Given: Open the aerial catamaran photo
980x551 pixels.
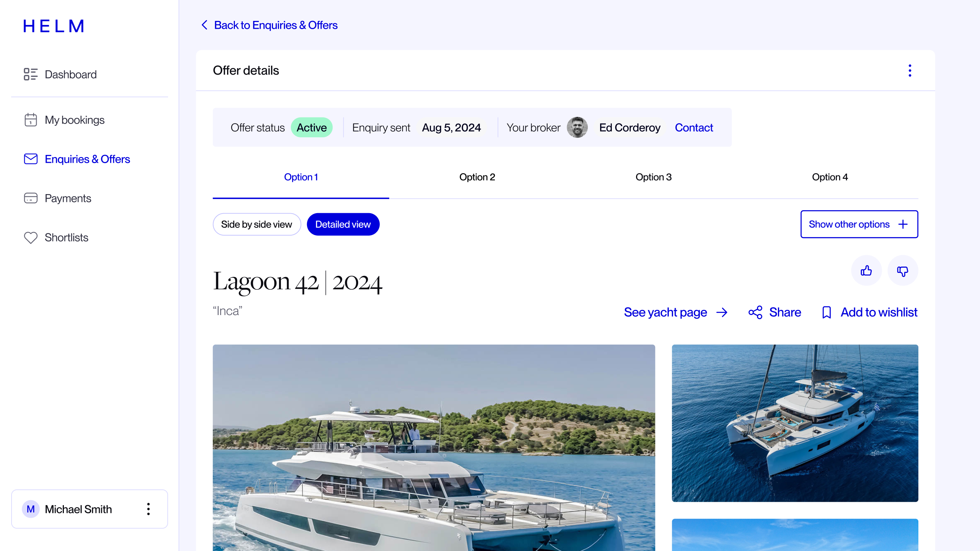Looking at the screenshot, I should point(795,423).
